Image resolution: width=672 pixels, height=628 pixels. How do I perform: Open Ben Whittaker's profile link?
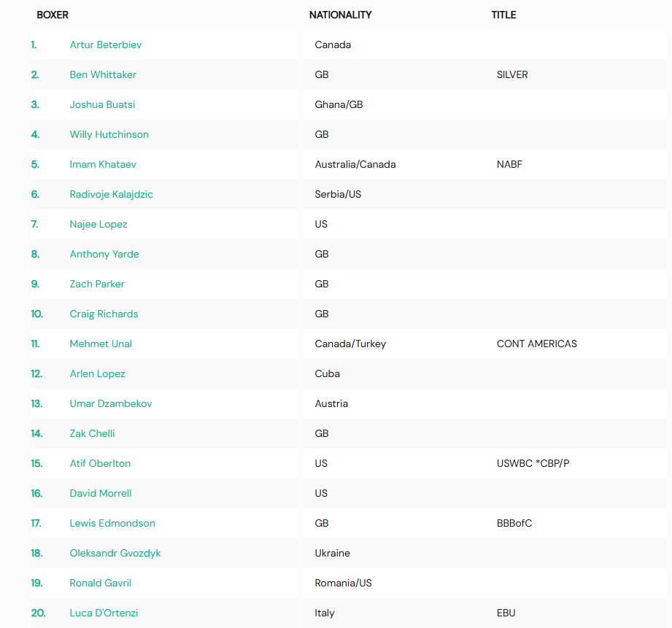pyautogui.click(x=103, y=75)
